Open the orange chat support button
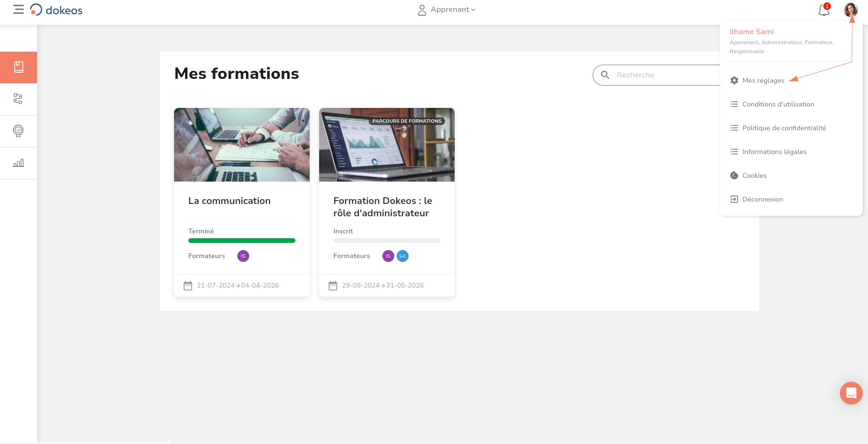The height and width of the screenshot is (444, 868). click(x=851, y=393)
